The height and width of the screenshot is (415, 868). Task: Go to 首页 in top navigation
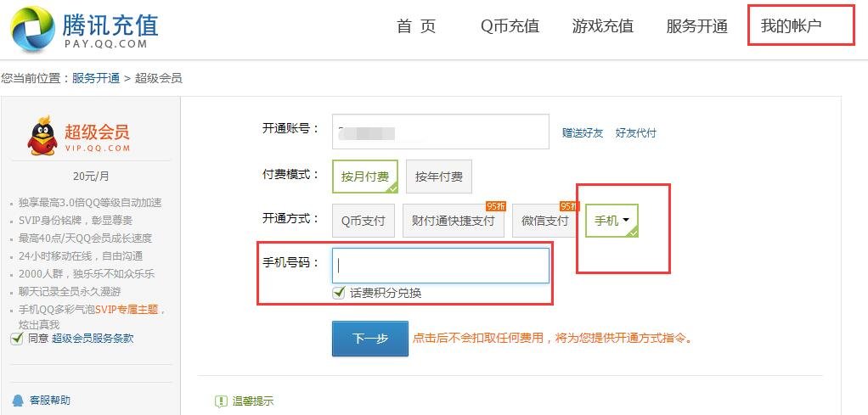coord(416,26)
